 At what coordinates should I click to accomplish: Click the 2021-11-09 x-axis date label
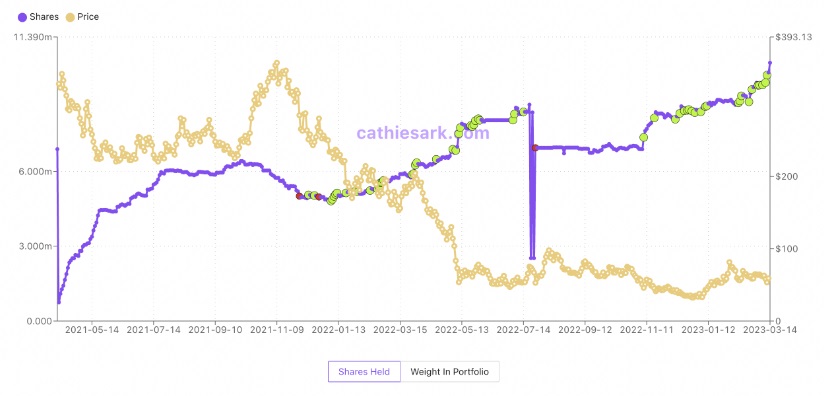276,329
